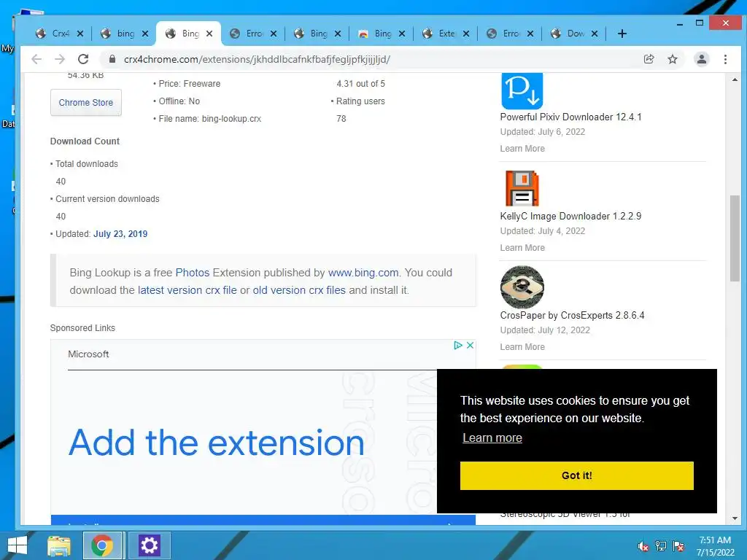Click the Microsoft advertiser label in the ad
747x560 pixels.
(88, 354)
